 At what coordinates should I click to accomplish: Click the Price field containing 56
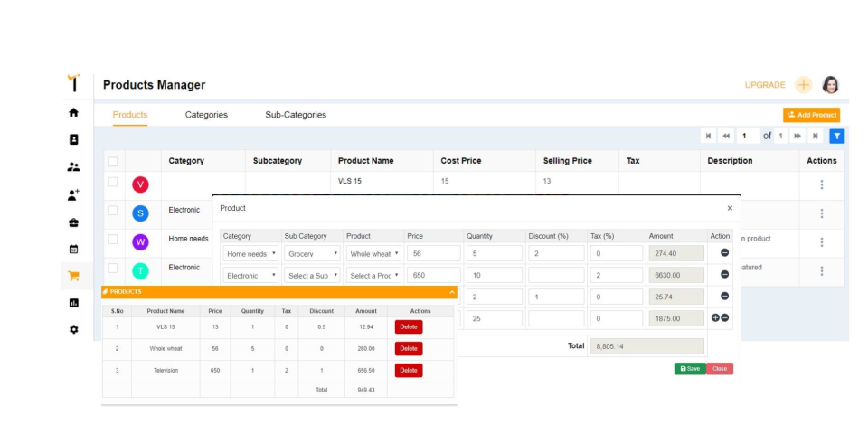tap(433, 253)
